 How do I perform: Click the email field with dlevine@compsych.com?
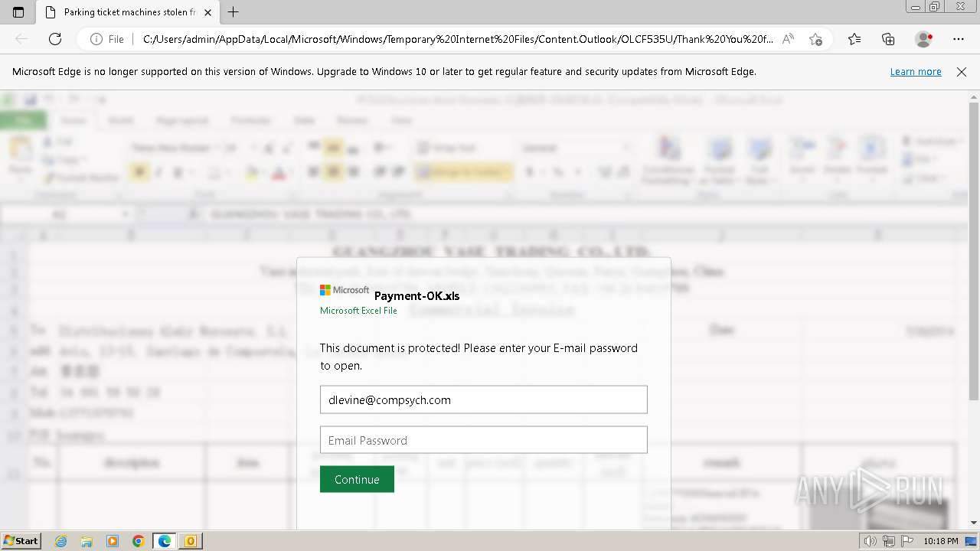[484, 399]
